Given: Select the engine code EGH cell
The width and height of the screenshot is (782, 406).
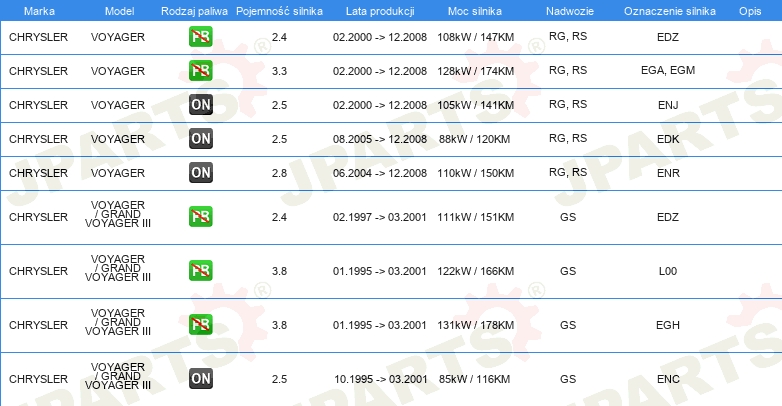Looking at the screenshot, I should (x=668, y=325).
